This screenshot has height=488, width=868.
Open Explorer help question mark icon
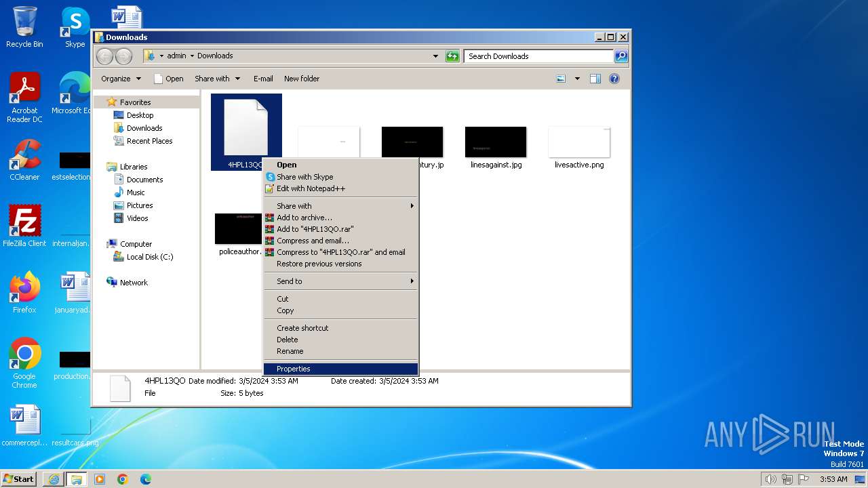[x=614, y=79]
